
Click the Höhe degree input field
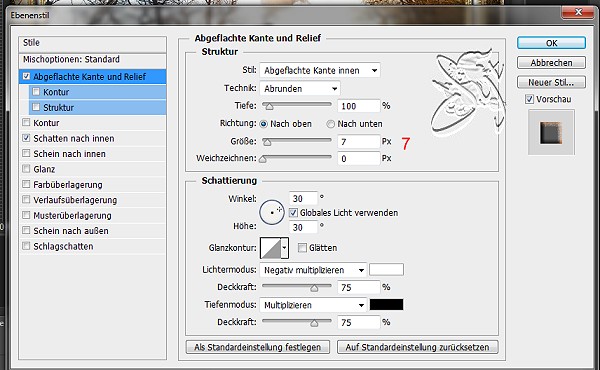coord(303,227)
